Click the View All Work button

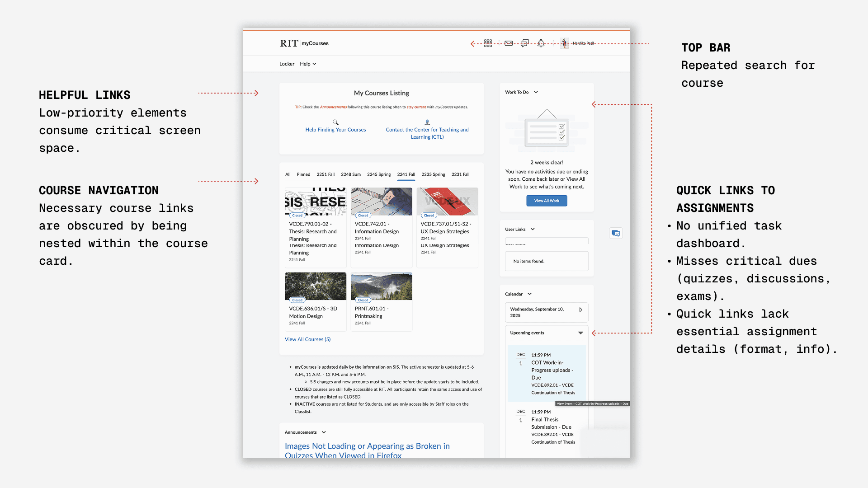click(x=547, y=201)
